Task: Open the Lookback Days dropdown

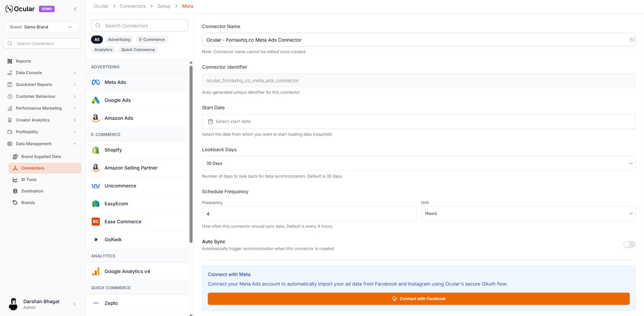Action: coord(419,163)
